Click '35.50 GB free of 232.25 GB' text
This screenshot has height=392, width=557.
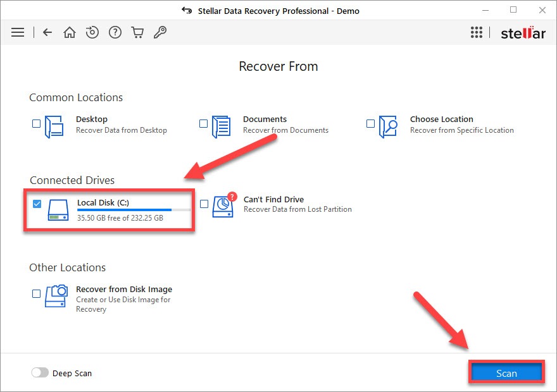pyautogui.click(x=120, y=218)
